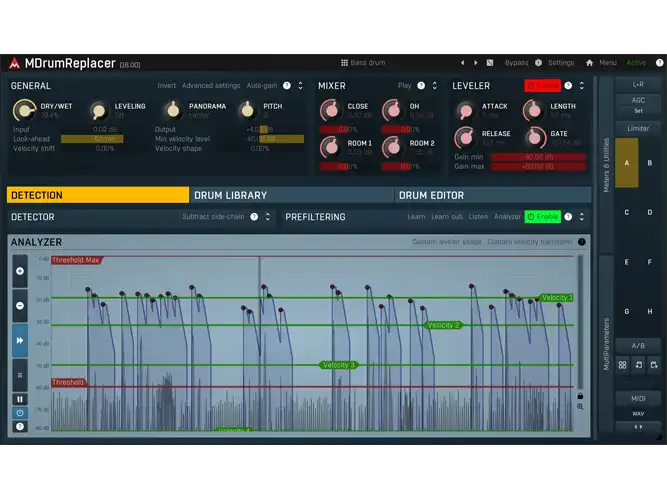Click the Look-ahead slider bar
This screenshot has height=500, width=667.
coord(104,139)
